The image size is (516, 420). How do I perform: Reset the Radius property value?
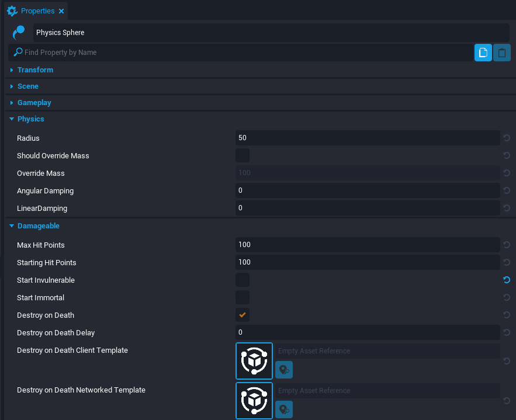[507, 138]
